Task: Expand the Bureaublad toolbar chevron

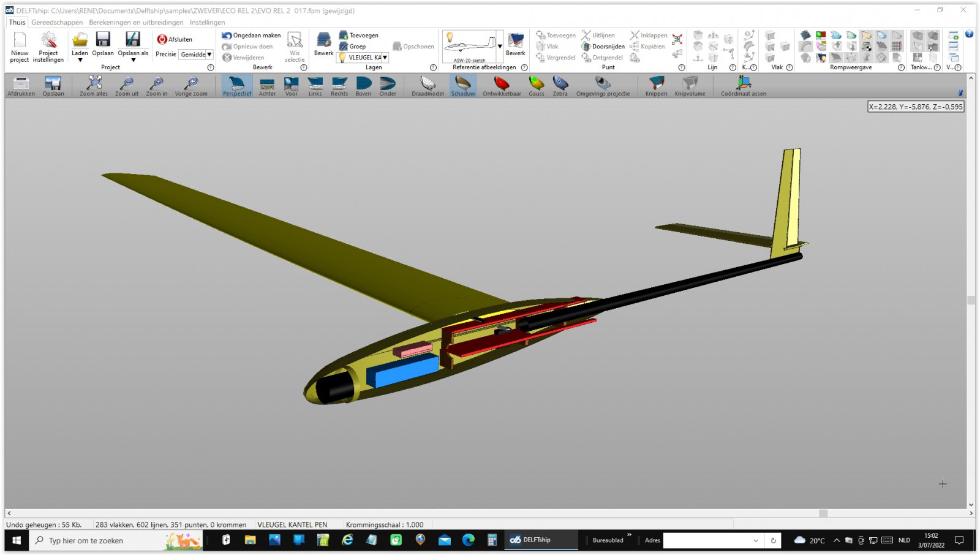Action: click(629, 535)
